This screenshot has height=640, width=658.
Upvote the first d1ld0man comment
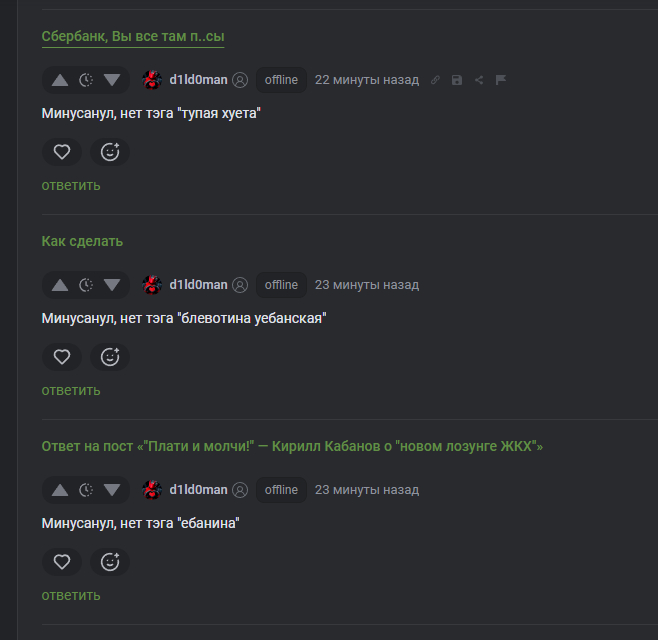pos(60,80)
